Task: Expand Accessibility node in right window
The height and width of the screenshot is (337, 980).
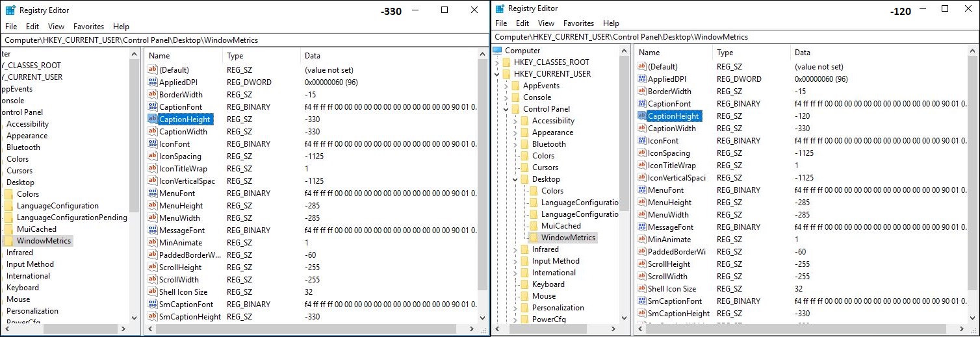Action: pyautogui.click(x=515, y=120)
